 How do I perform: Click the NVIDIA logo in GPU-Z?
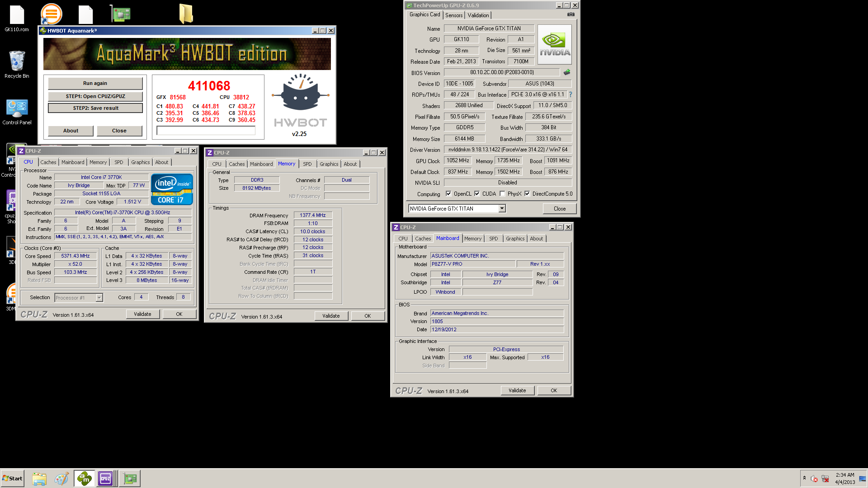[x=555, y=44]
